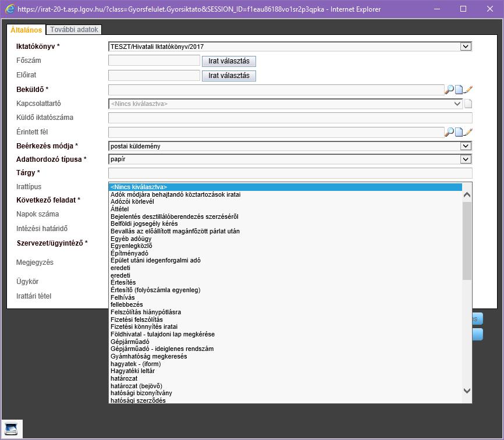The height and width of the screenshot is (440, 504).
Task: Click the pencil edit icon beside Érintett fél
Action: point(468,132)
